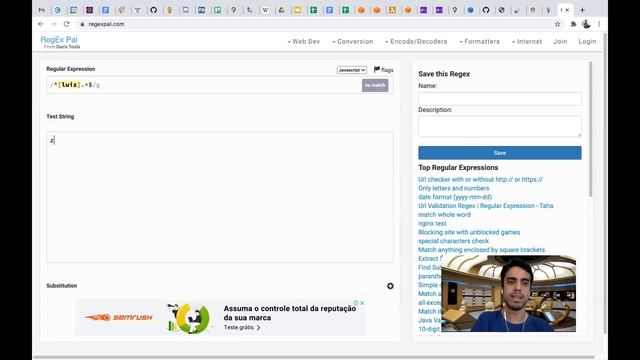The height and width of the screenshot is (360, 640).
Task: Open the Encode/Decoders menu
Action: [x=416, y=42]
